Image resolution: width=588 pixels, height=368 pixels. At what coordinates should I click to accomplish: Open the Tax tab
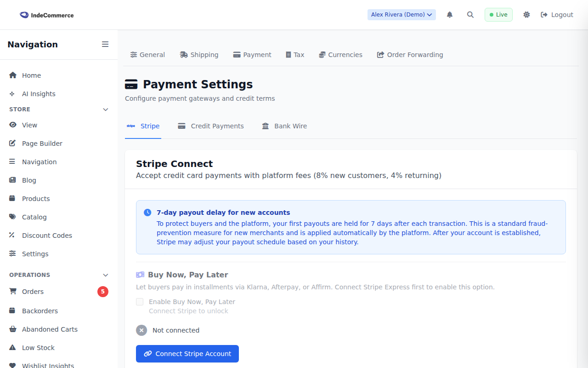pyautogui.click(x=295, y=54)
